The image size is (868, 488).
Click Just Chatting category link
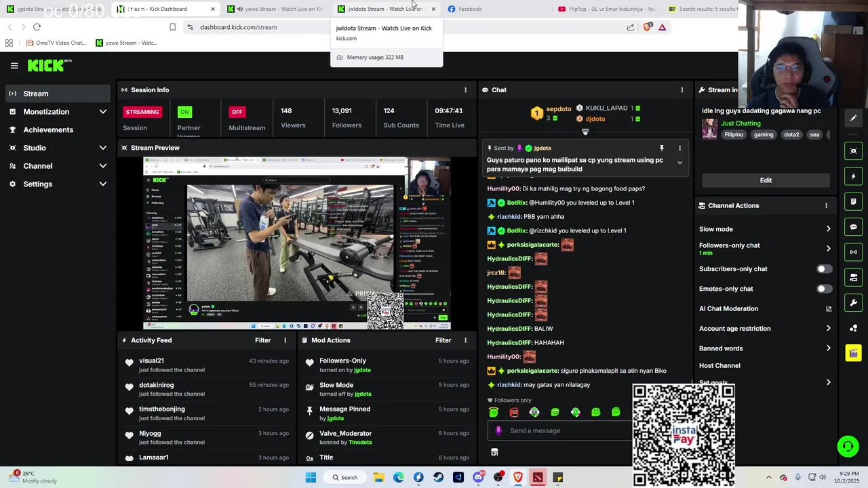click(741, 123)
